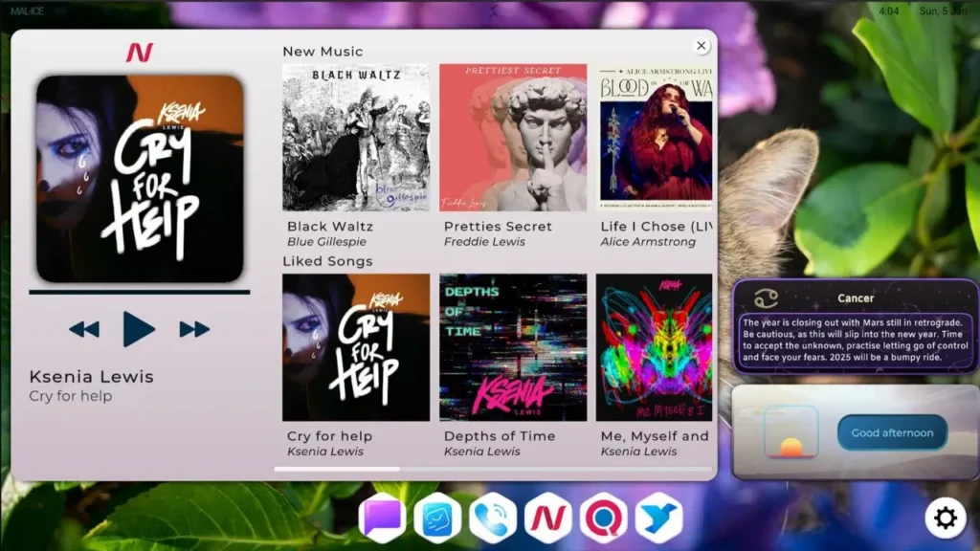Click the sunset weather icon
The width and height of the screenshot is (980, 551).
pos(791,432)
